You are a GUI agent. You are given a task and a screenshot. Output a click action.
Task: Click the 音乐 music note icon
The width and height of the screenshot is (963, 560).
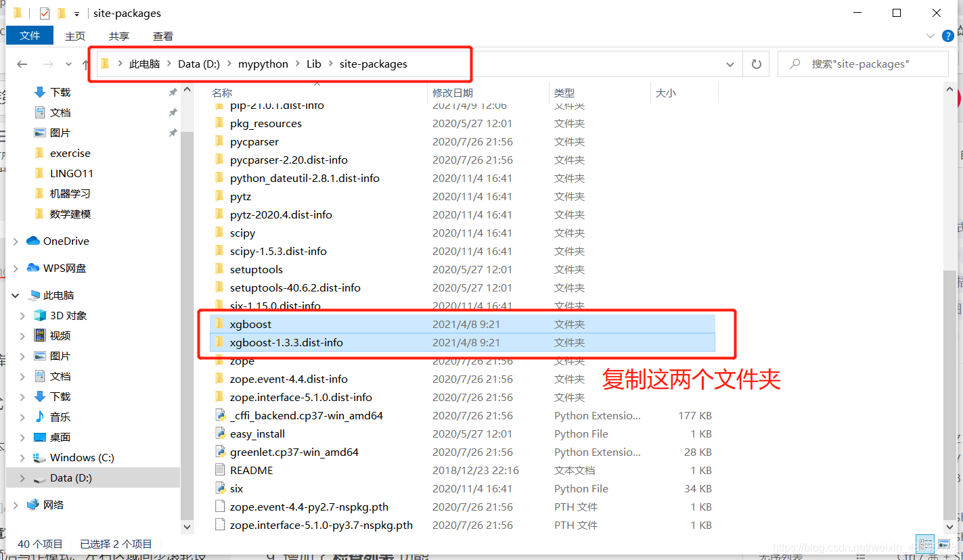[x=40, y=417]
